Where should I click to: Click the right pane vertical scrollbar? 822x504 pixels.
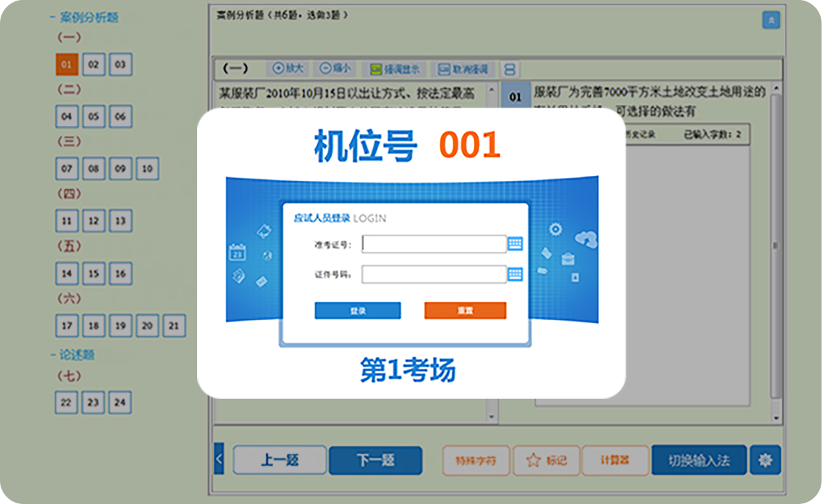(776, 246)
